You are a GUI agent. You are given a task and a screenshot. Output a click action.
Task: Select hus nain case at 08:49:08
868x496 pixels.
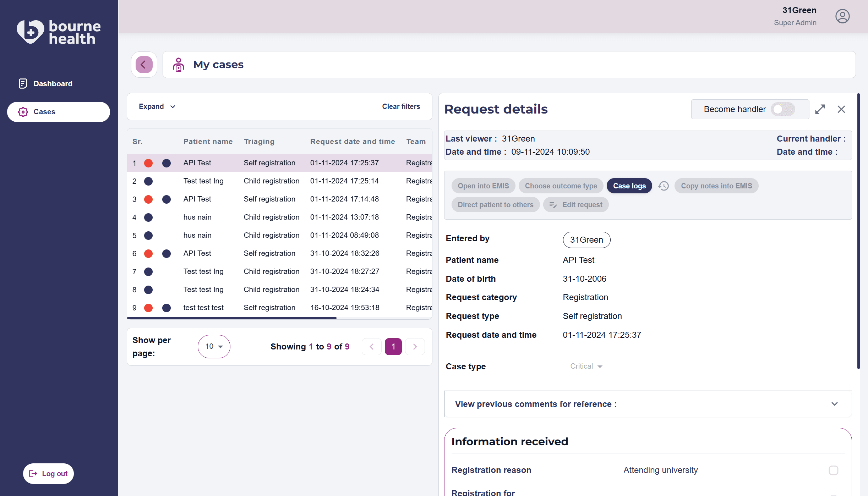(279, 236)
